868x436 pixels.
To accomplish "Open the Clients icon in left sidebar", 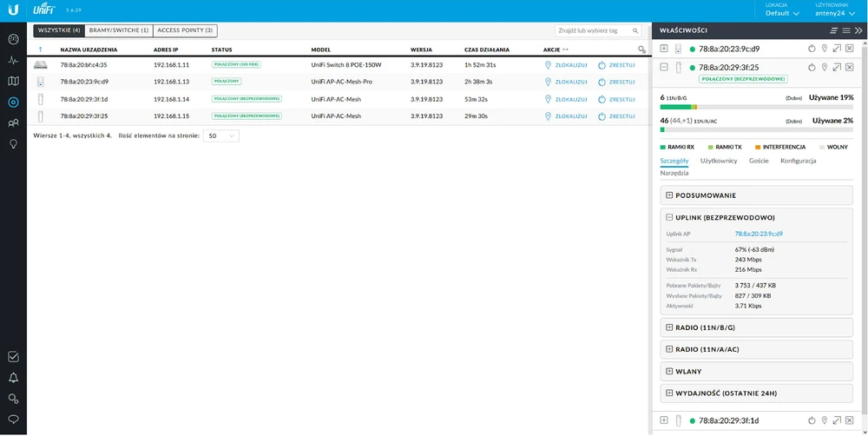I will [13, 123].
